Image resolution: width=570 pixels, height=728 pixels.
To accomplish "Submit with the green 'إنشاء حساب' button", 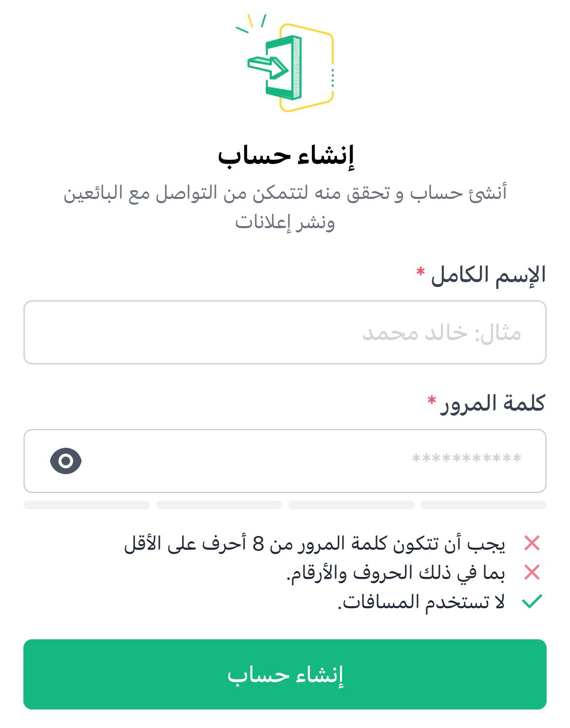I will (x=285, y=674).
